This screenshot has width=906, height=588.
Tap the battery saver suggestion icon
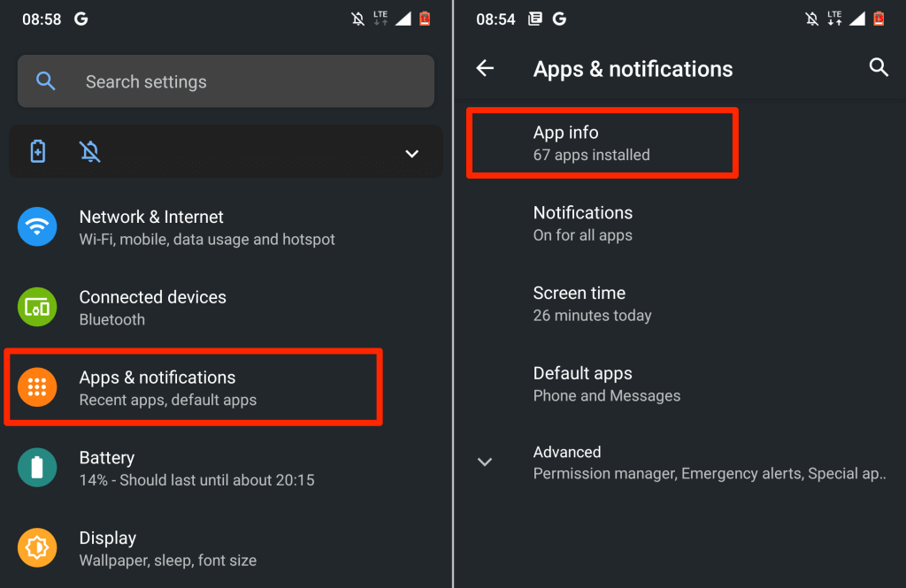pos(38,152)
